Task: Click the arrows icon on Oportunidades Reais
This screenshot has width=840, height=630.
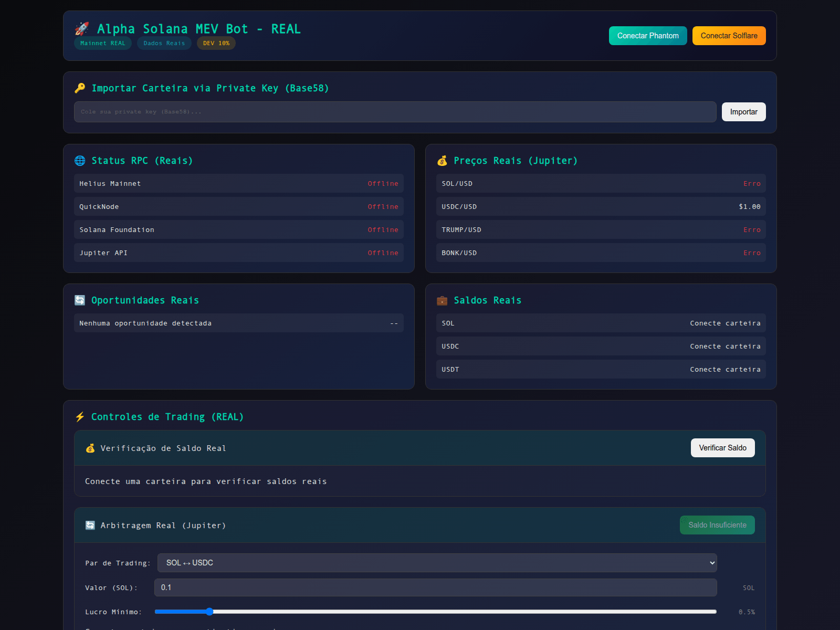Action: 80,300
